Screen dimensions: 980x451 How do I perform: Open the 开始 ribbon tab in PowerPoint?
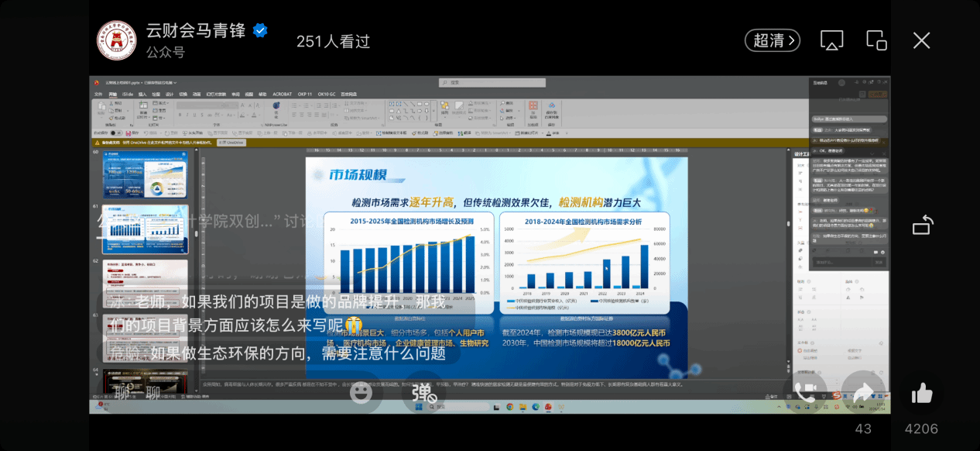pos(113,94)
